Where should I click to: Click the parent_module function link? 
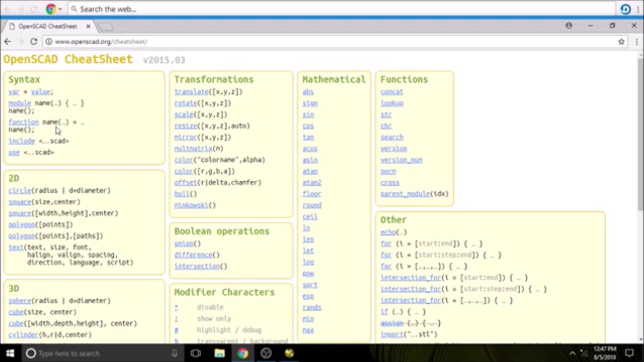click(x=405, y=194)
